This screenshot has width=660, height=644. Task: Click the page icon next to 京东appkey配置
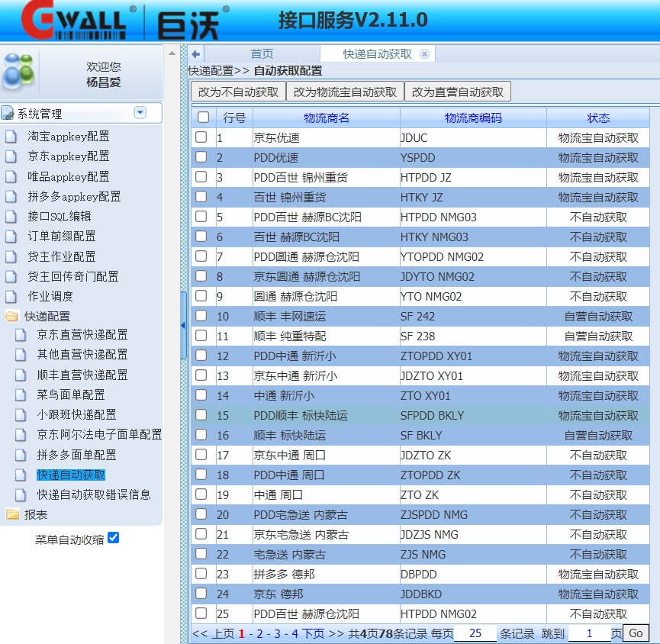click(x=11, y=156)
